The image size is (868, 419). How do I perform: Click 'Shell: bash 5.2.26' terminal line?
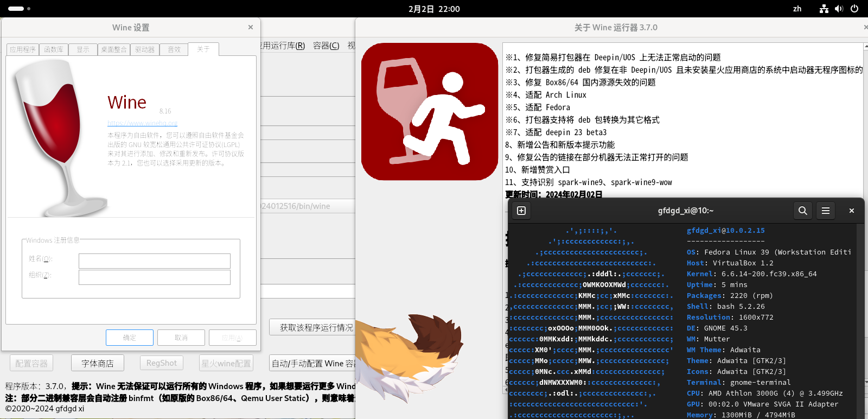point(726,307)
